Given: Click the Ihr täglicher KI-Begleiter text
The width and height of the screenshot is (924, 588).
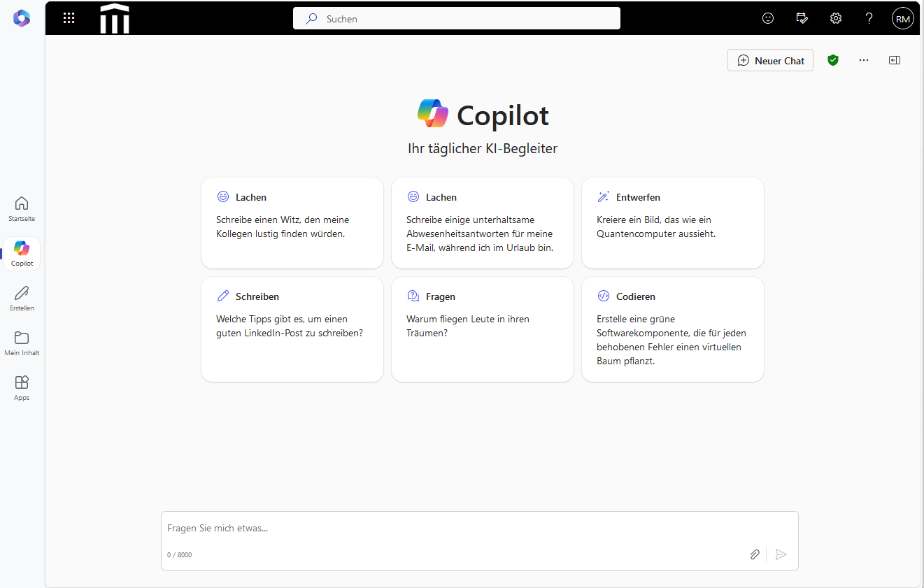Looking at the screenshot, I should tap(483, 148).
